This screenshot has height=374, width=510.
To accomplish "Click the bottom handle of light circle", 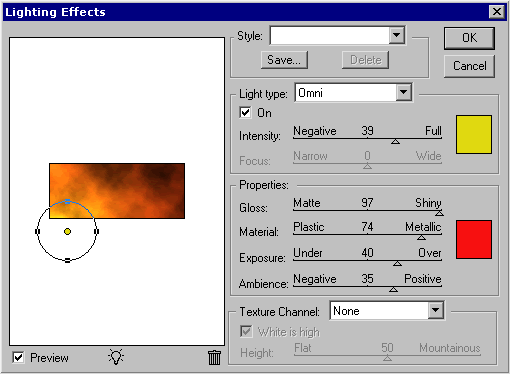I will point(67,261).
